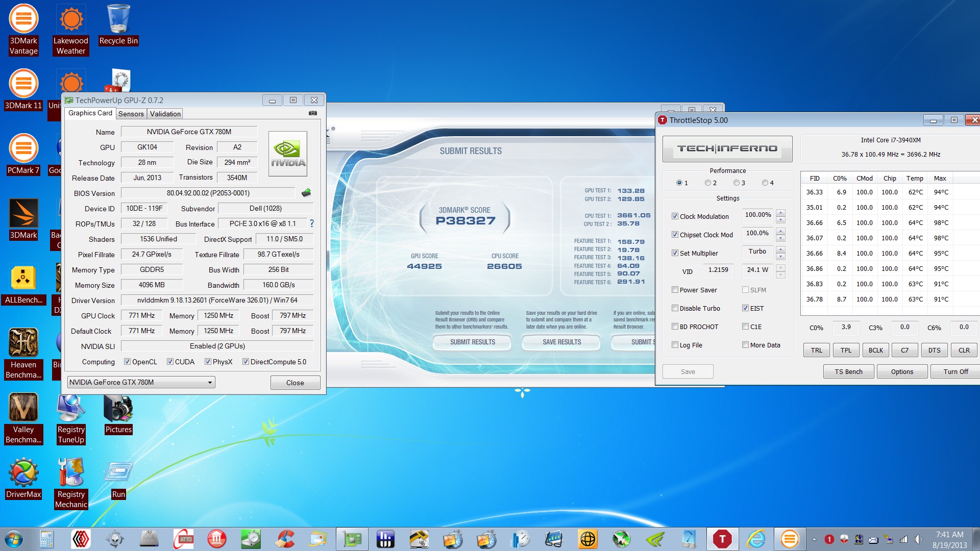Toggle the CUDA checkbox in GPU-Z

(170, 362)
